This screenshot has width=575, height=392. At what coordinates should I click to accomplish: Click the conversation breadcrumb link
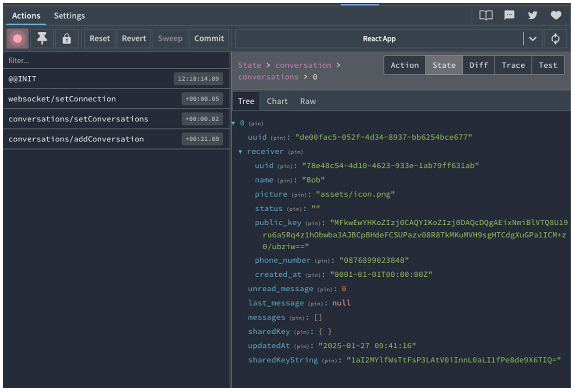[303, 65]
